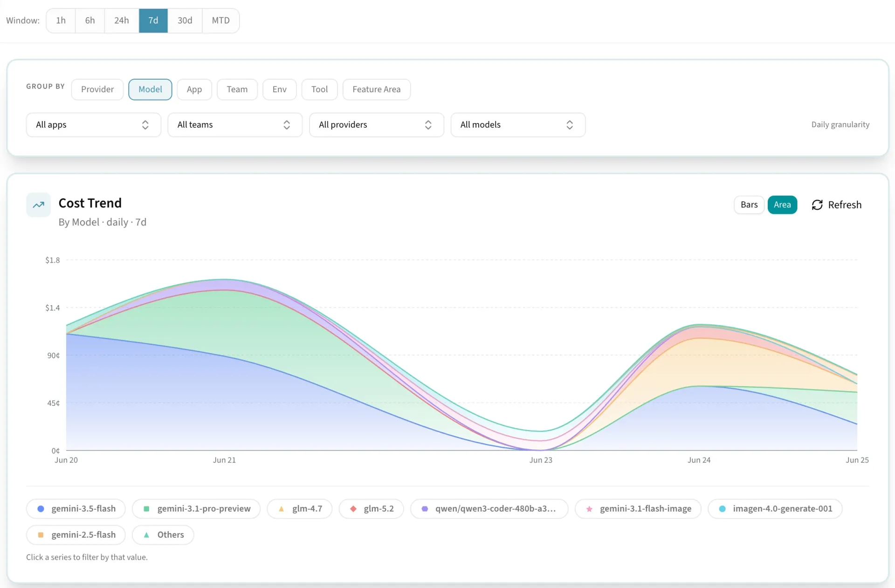Select the 7d time window
Image resolution: width=895 pixels, height=588 pixels.
click(153, 21)
